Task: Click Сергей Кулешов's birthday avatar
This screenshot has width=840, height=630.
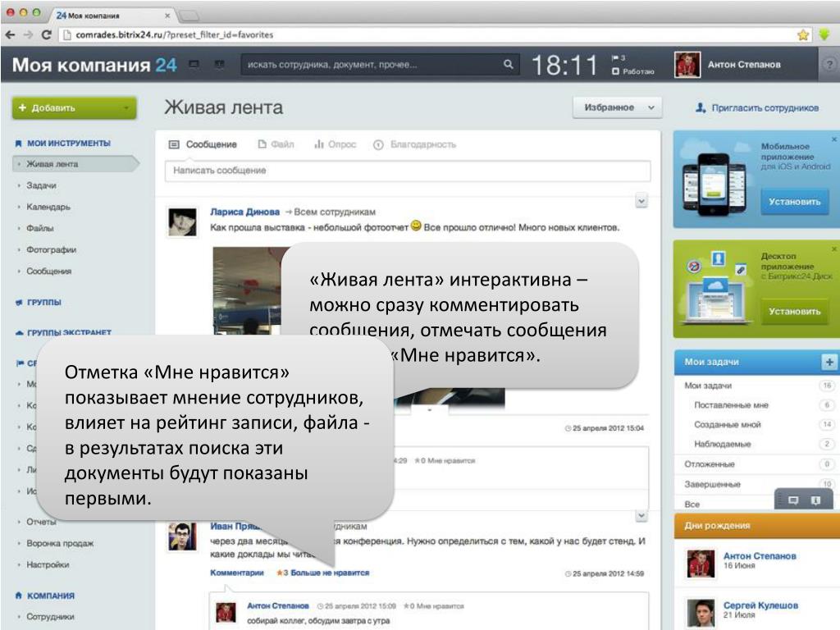Action: [x=701, y=612]
